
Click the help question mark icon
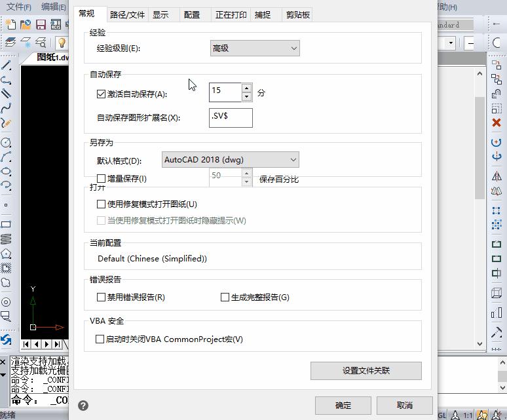tap(83, 406)
